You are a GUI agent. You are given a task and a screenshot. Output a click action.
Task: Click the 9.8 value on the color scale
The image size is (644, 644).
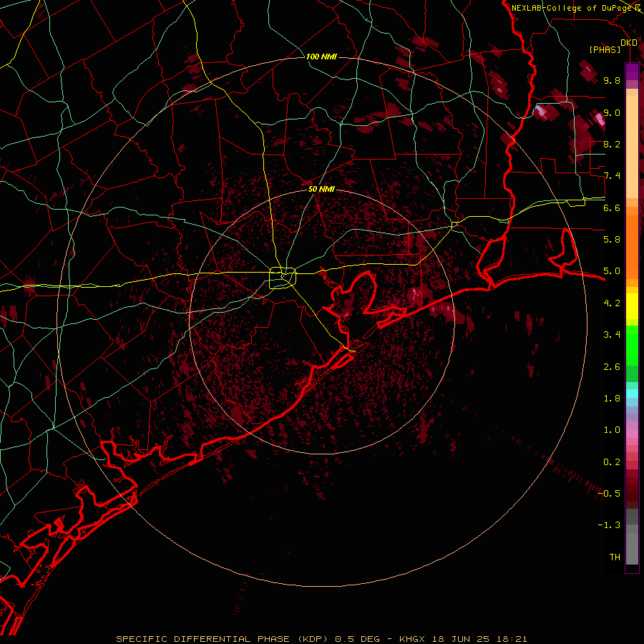(612, 80)
